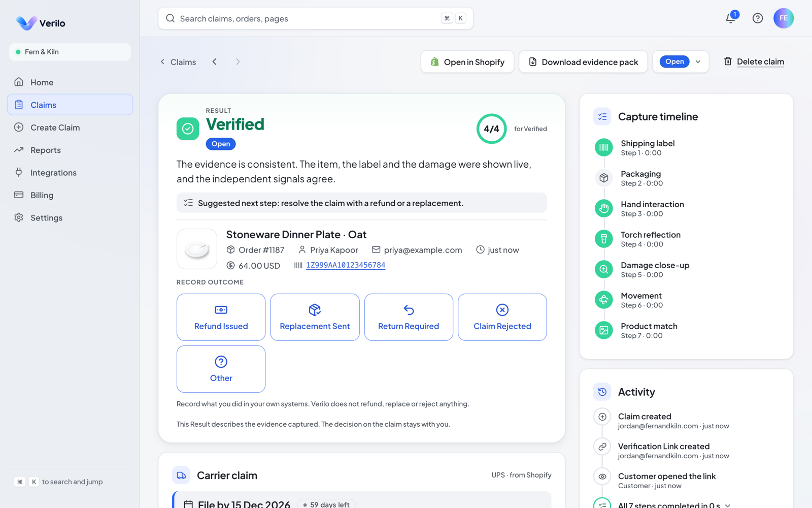This screenshot has width=812, height=508.
Task: Click the Activity history icon
Action: [x=602, y=392]
